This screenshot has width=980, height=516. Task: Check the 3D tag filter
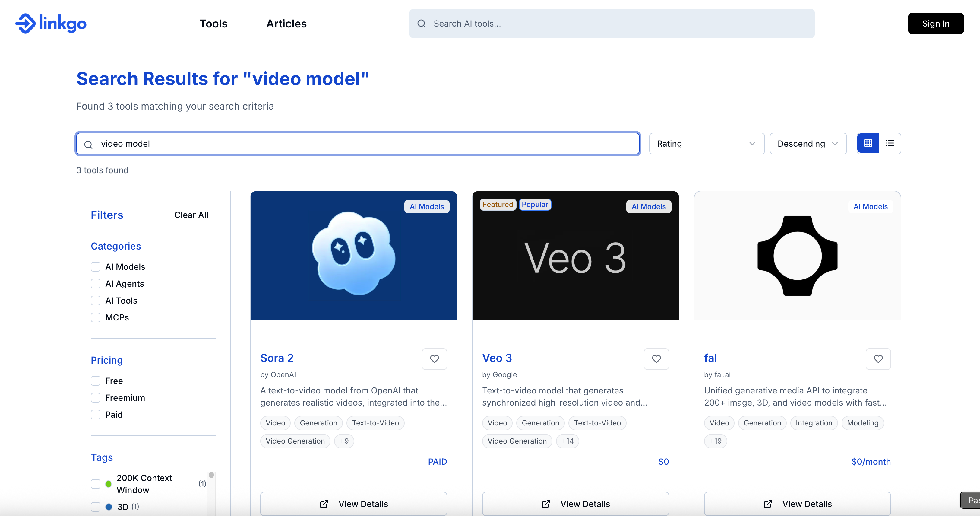point(96,507)
